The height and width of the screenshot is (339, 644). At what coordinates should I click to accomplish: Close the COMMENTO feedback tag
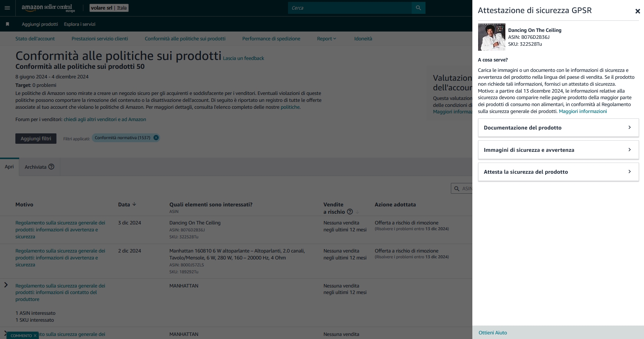click(x=35, y=336)
